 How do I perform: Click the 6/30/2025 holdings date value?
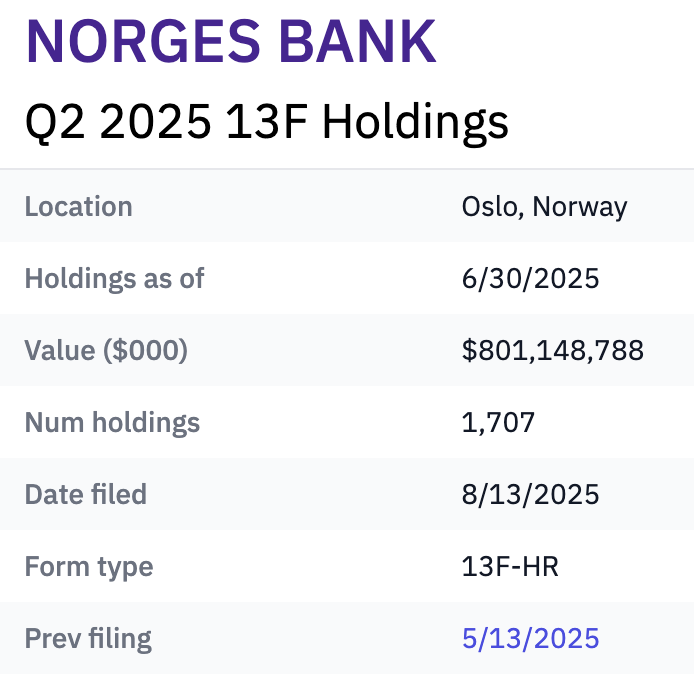coord(530,278)
